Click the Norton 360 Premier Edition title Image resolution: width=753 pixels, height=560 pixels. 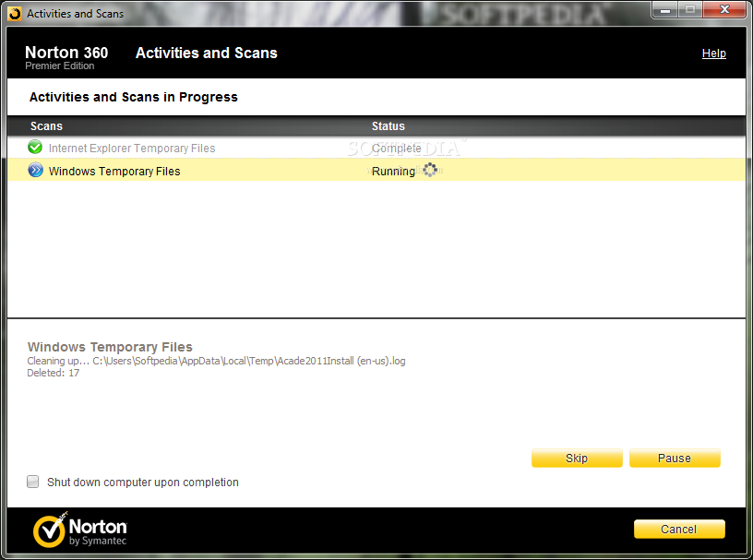[66, 57]
